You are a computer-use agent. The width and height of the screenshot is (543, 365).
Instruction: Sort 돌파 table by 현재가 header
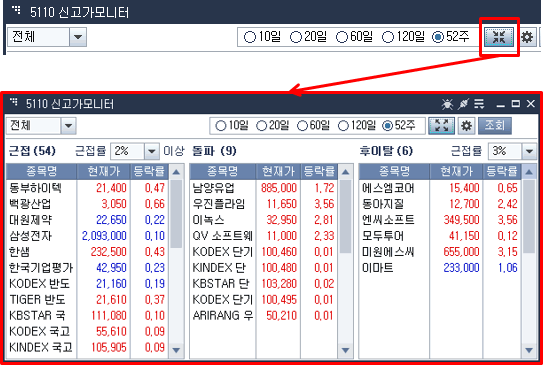point(278,171)
